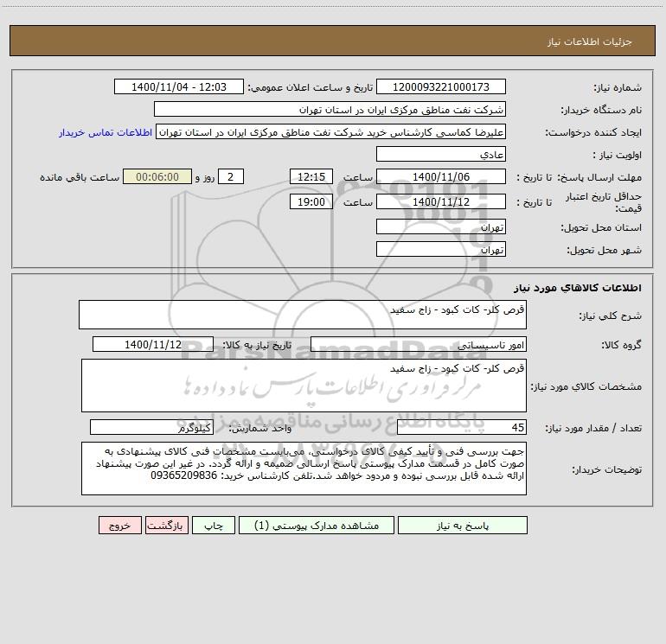The width and height of the screenshot is (666, 644).
Task: Click the اولویت نیاز field عادی
Action: pyautogui.click(x=441, y=154)
